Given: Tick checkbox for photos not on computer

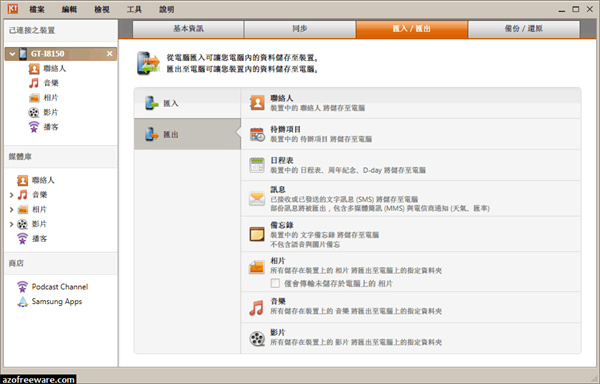Looking at the screenshot, I should click(275, 283).
